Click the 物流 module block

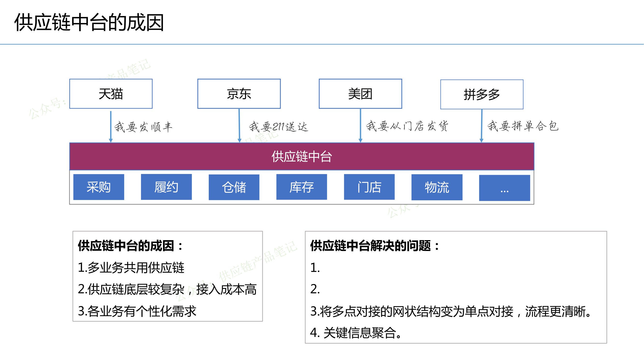(437, 187)
